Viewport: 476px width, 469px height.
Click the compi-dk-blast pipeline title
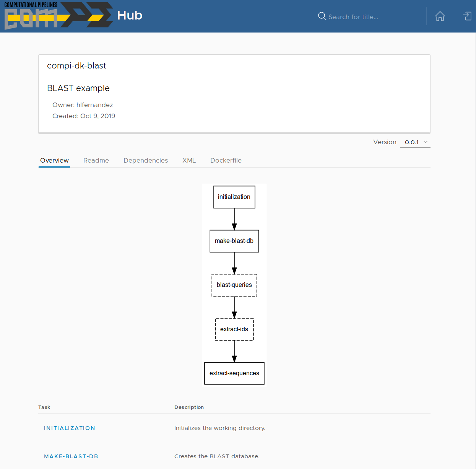(76, 66)
